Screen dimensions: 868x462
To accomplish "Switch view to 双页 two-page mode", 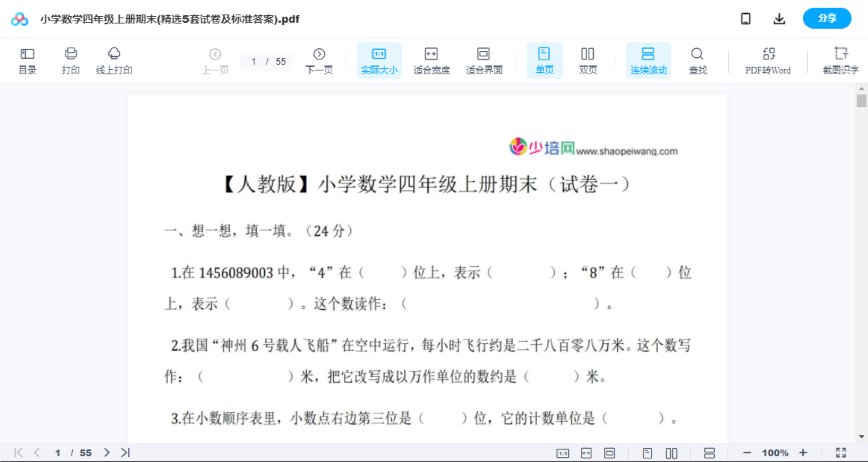I will 588,60.
